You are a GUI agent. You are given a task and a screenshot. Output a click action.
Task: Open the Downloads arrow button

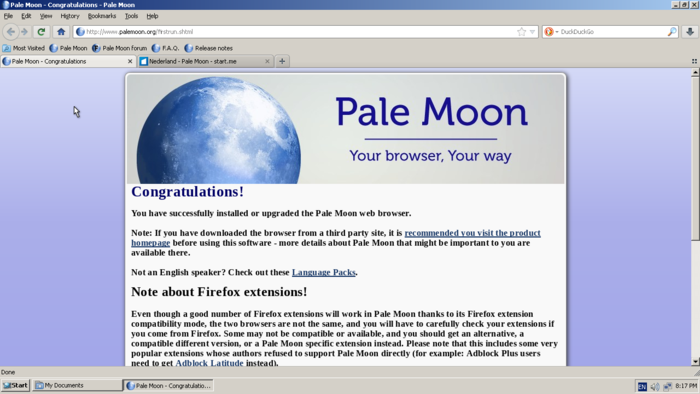690,32
